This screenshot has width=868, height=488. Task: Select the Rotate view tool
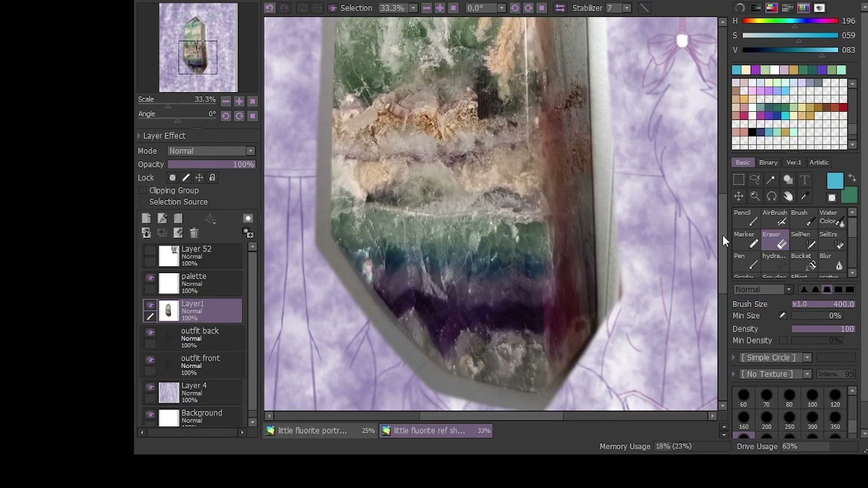pos(771,197)
